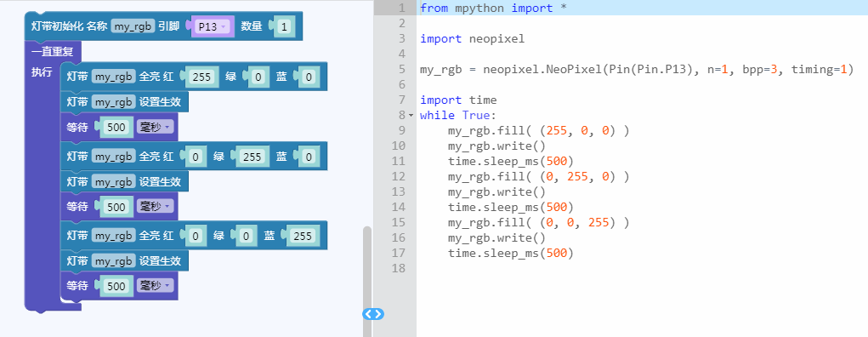Open millisecond unit dropdown in first wait block
The height and width of the screenshot is (337, 868).
155,128
